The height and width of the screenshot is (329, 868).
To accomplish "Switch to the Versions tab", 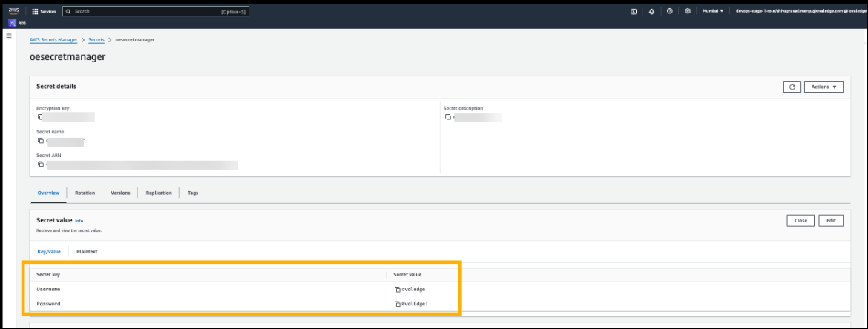I will (120, 193).
